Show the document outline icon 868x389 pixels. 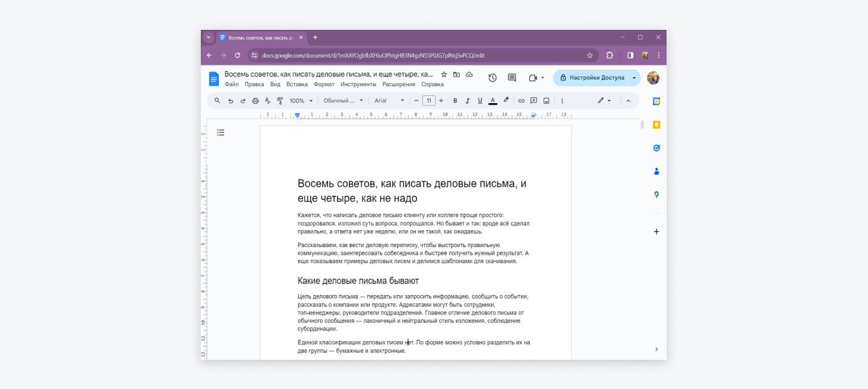pyautogui.click(x=221, y=132)
